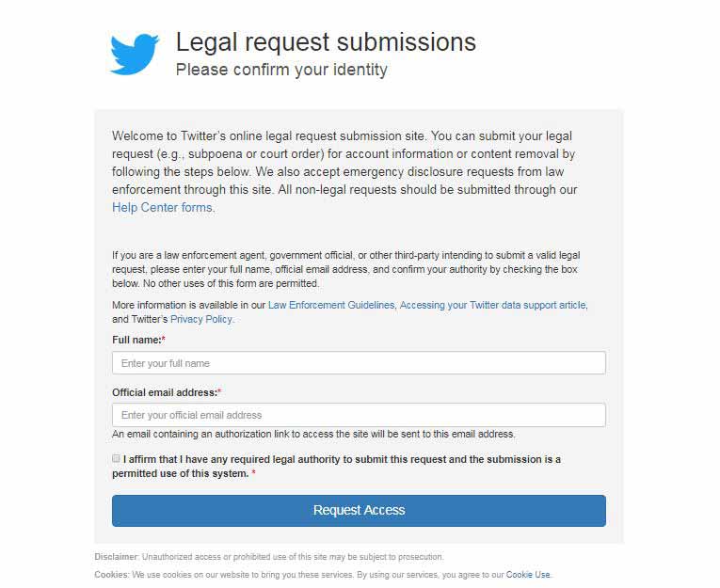
Task: Open the Cookie Use link
Action: point(528,575)
